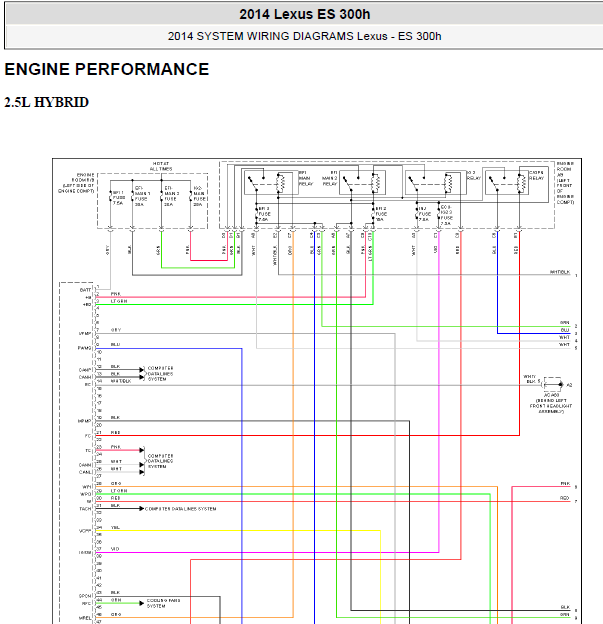This screenshot has width=603, height=624.
Task: Click the arrowhead on the TACH wire
Action: click(141, 509)
